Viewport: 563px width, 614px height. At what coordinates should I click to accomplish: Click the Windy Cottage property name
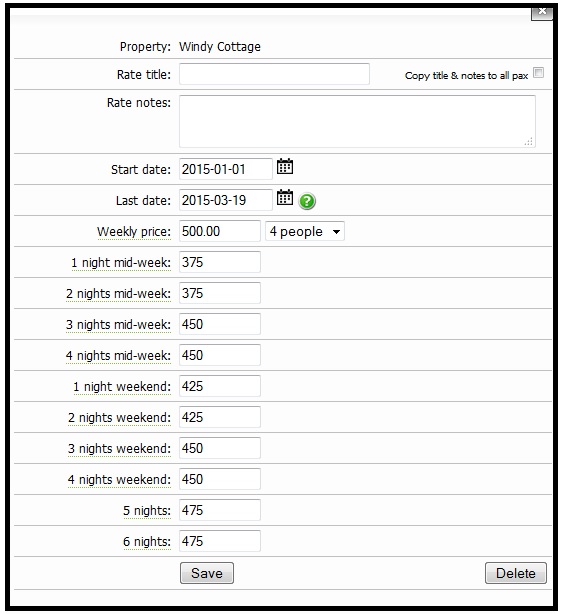(x=220, y=47)
